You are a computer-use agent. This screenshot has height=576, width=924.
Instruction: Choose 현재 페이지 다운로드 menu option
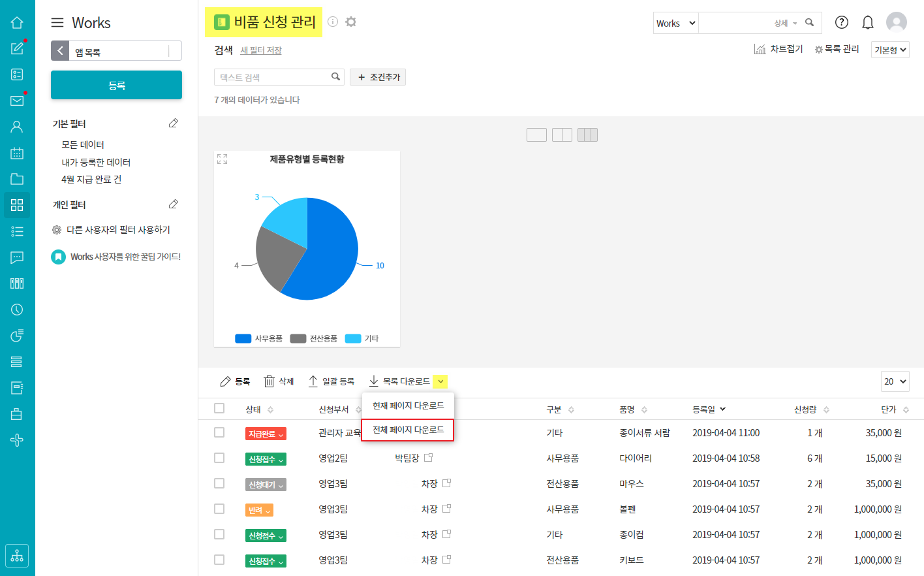tap(408, 406)
